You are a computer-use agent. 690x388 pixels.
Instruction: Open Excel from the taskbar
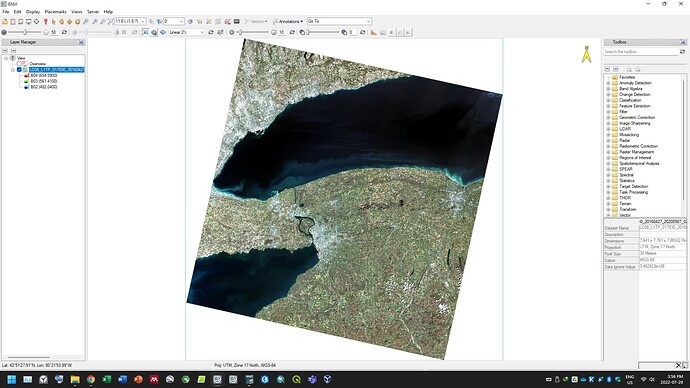[x=106, y=379]
